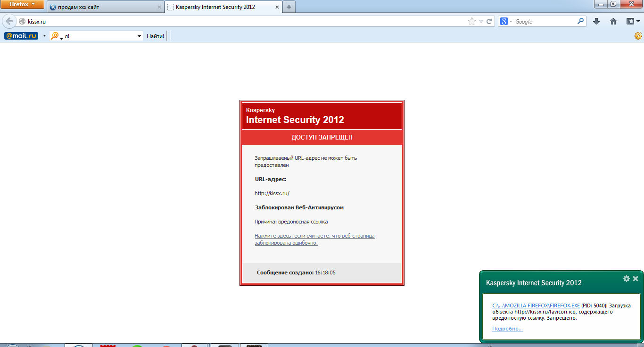This screenshot has height=347, width=644.
Task: Expand the mail.ru toolbar menu arrow
Action: (44, 36)
